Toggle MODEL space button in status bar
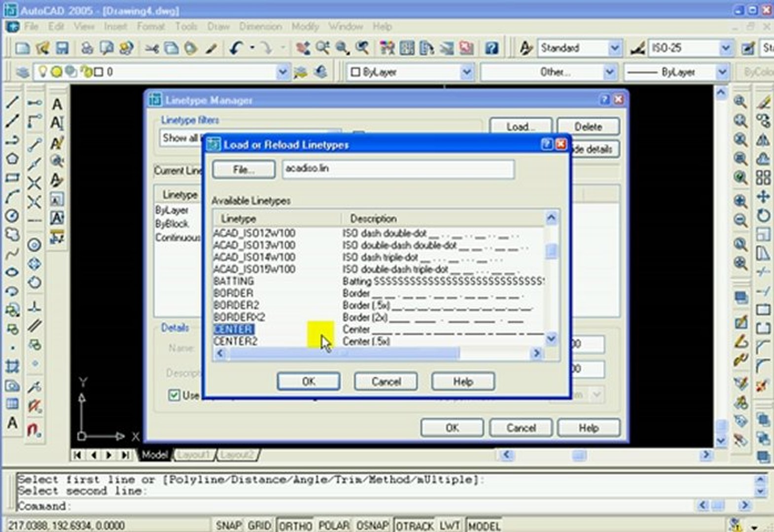The height and width of the screenshot is (532, 774). pyautogui.click(x=484, y=526)
